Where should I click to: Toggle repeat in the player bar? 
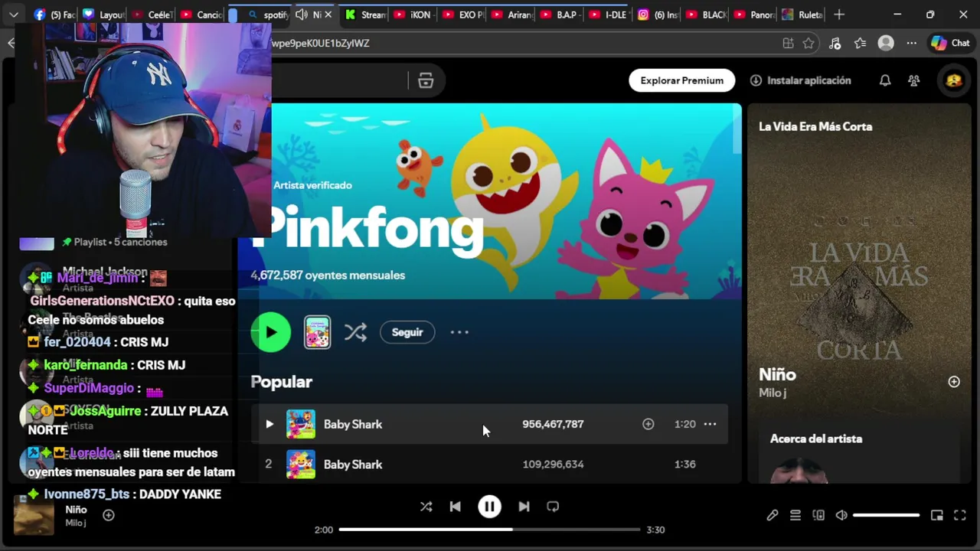pos(553,507)
